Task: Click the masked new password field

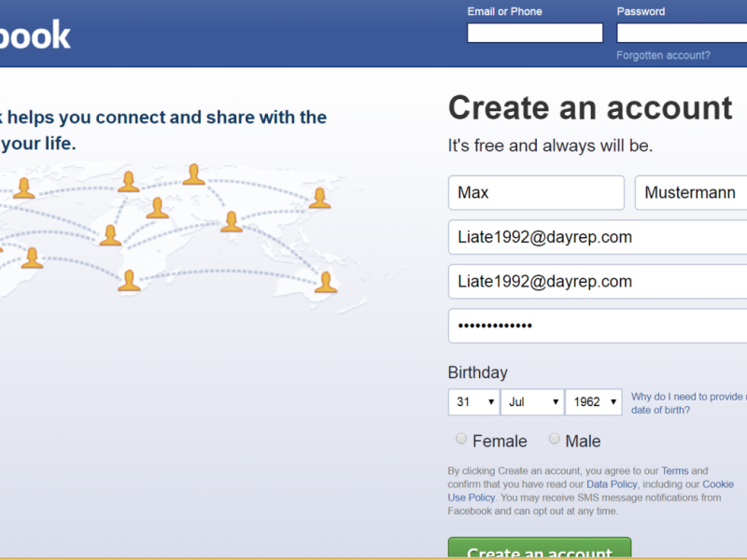Action: click(x=598, y=326)
